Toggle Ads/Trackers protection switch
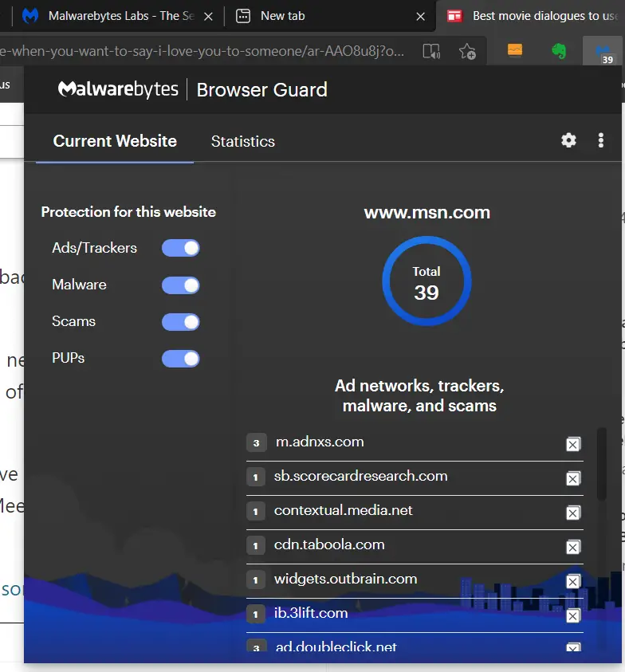This screenshot has width=625, height=672. [180, 248]
